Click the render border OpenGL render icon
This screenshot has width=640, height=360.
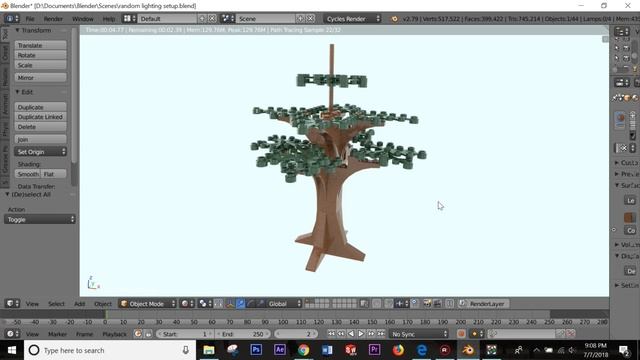(427, 304)
